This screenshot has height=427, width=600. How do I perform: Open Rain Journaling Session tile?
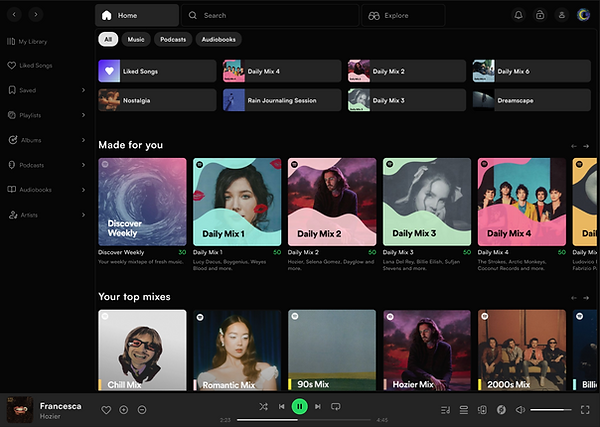pyautogui.click(x=282, y=100)
